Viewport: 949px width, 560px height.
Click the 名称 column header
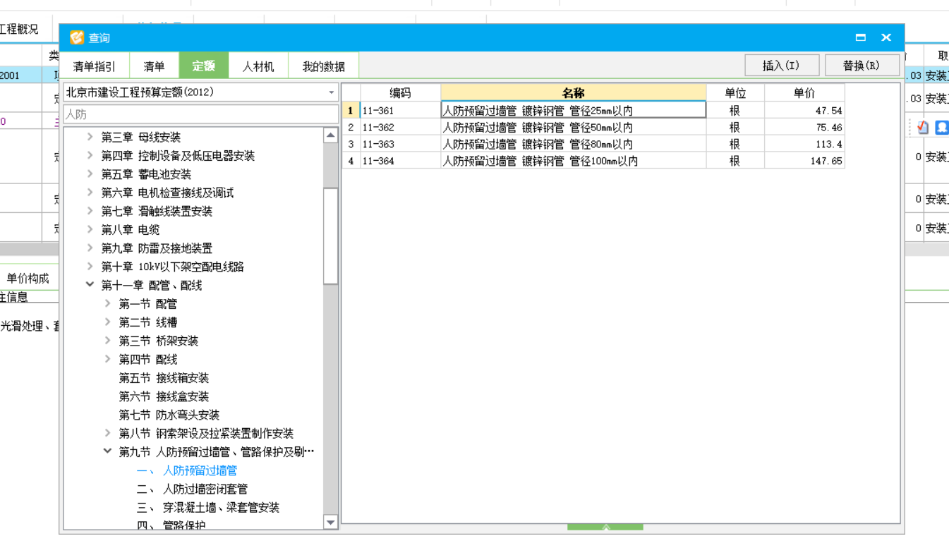tap(574, 92)
